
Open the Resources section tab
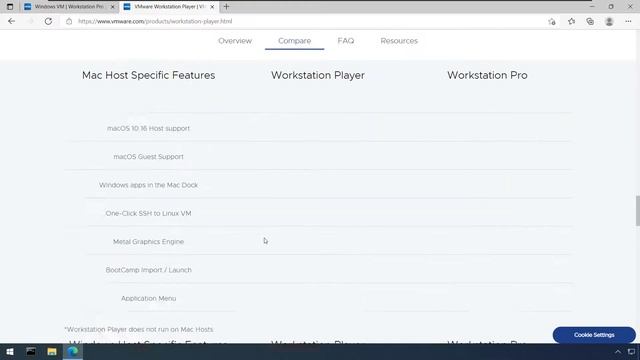coord(399,41)
